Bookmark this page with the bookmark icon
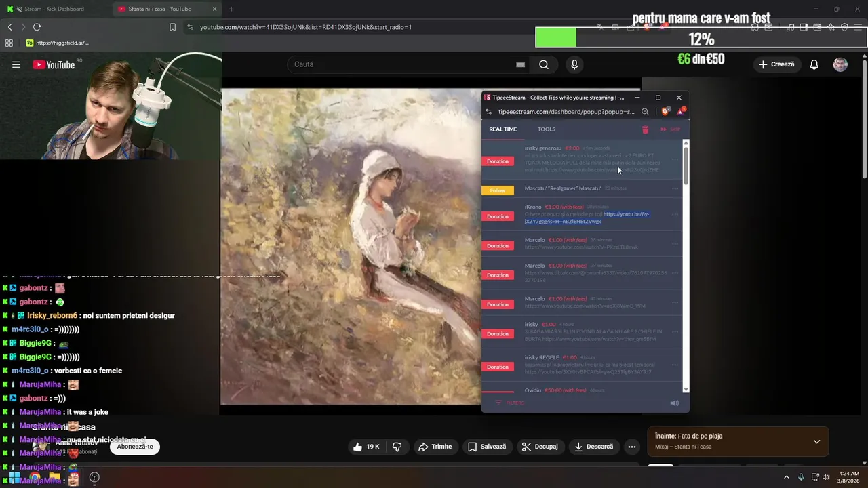This screenshot has height=488, width=868. pos(172,27)
